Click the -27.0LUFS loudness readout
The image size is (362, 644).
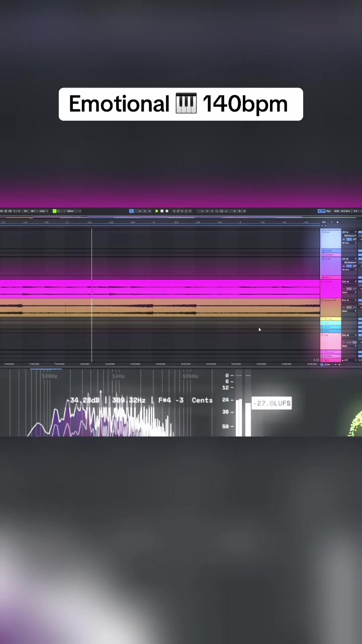(271, 403)
